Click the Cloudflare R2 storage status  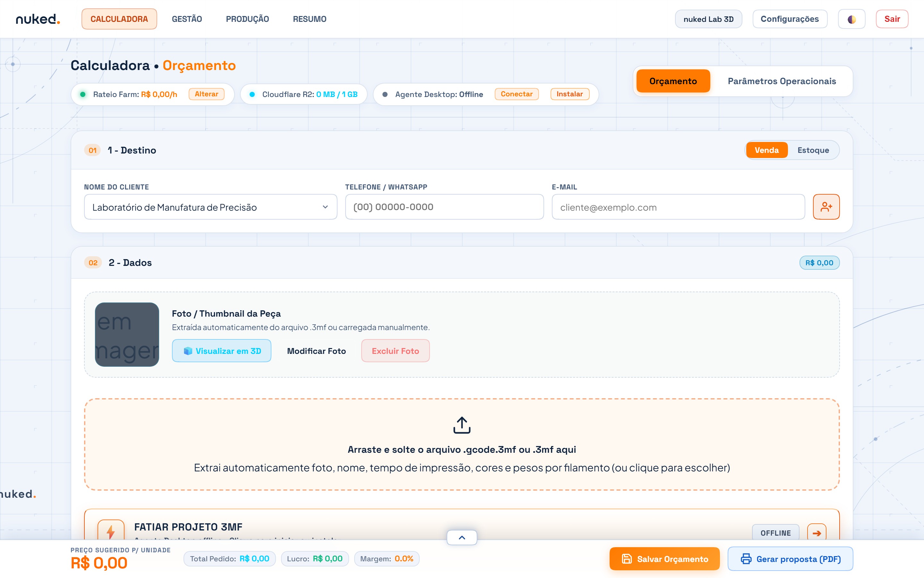(x=304, y=94)
